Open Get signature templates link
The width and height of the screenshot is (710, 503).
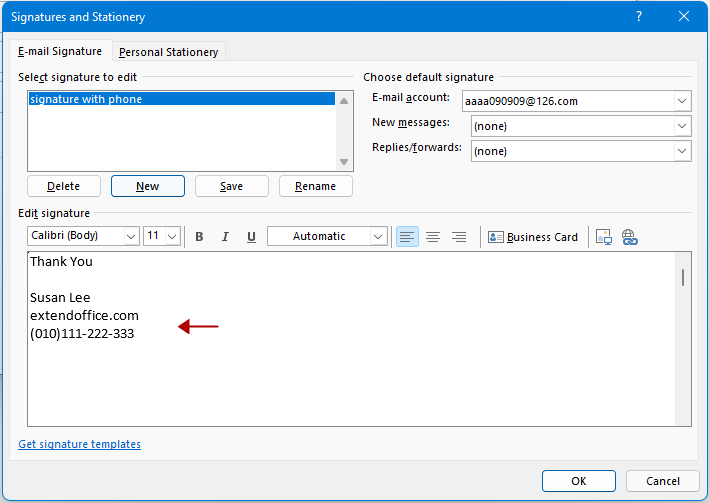coord(80,444)
